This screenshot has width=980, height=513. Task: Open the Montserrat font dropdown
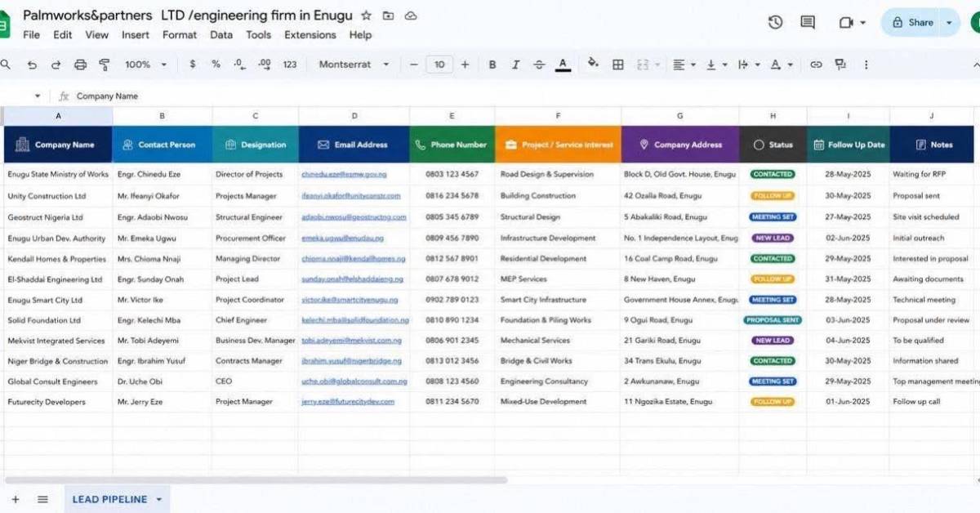[354, 65]
